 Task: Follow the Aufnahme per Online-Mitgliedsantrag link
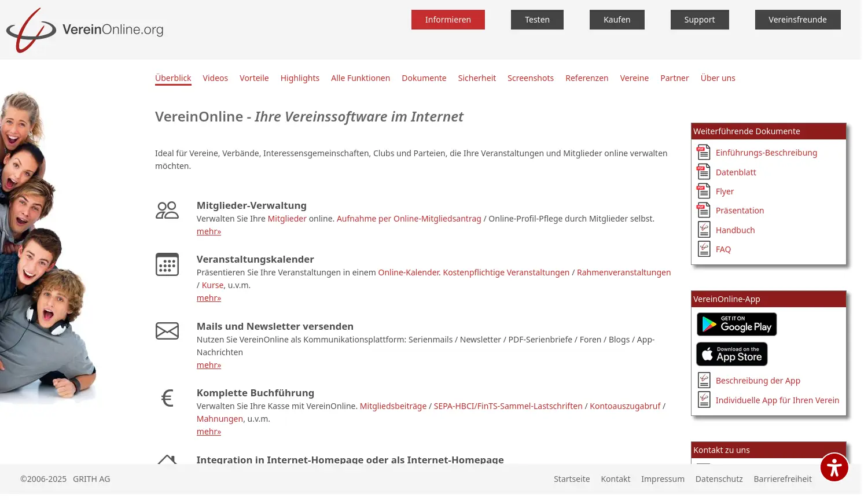pos(409,219)
